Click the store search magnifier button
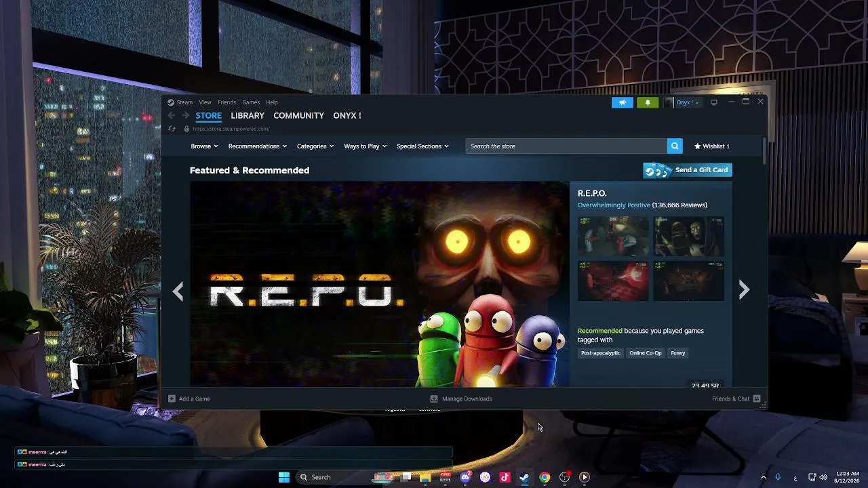Image resolution: width=868 pixels, height=488 pixels. (x=675, y=146)
